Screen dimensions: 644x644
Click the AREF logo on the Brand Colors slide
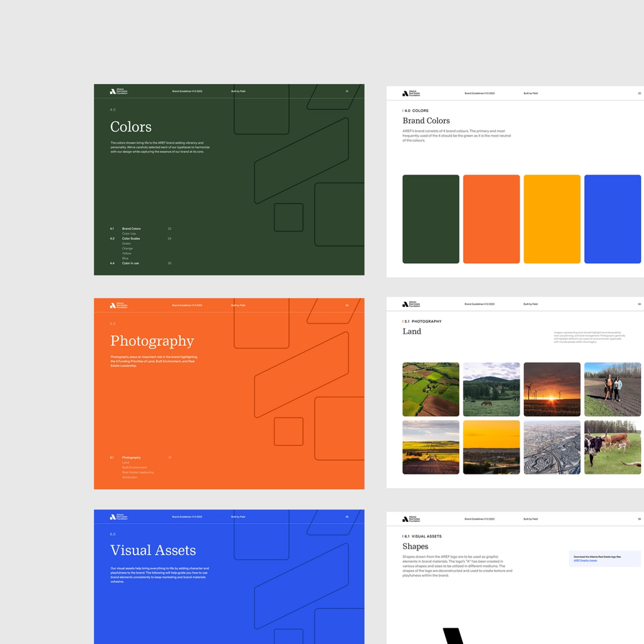pos(411,93)
